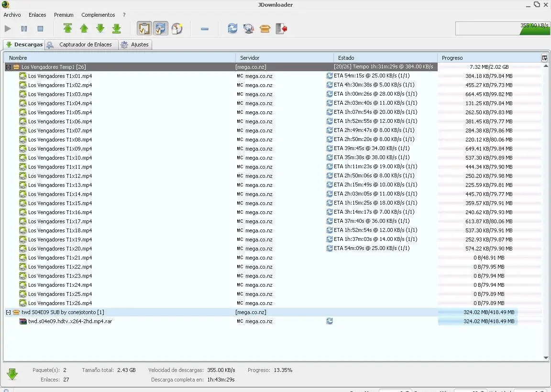
Task: Click the 'Progreso: 13.35%' status bar value
Action: tap(270, 370)
